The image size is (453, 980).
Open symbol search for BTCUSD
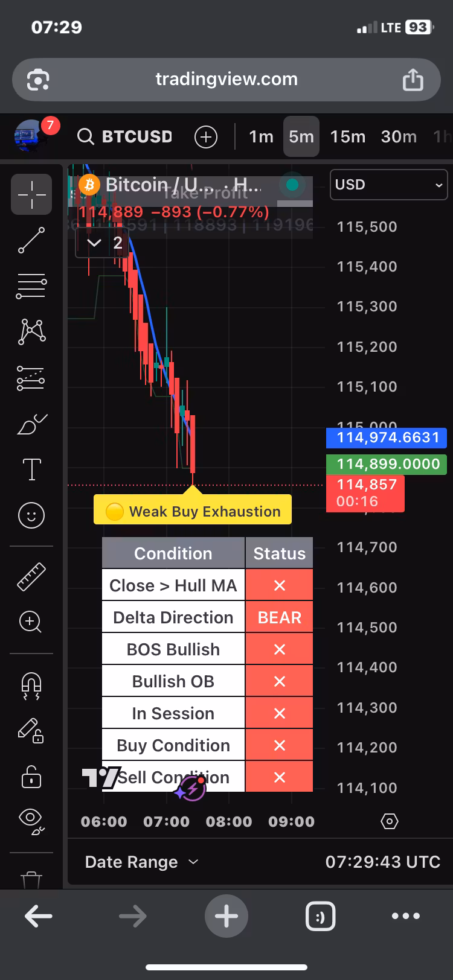point(126,137)
